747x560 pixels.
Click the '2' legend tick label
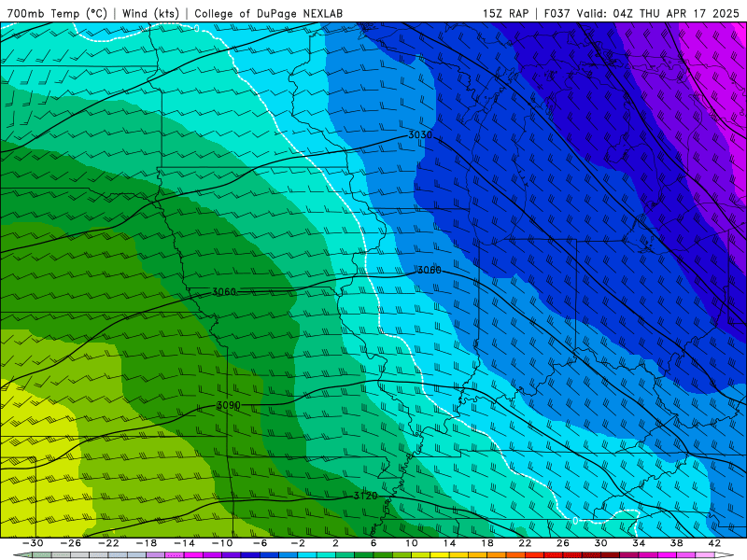point(336,543)
